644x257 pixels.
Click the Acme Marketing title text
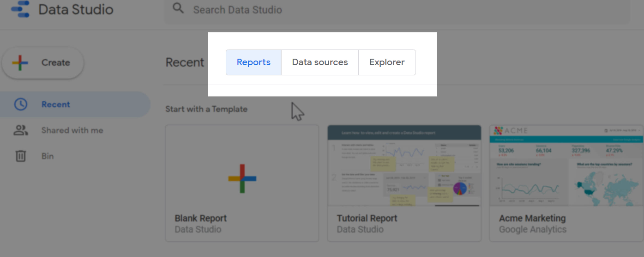[x=532, y=218]
